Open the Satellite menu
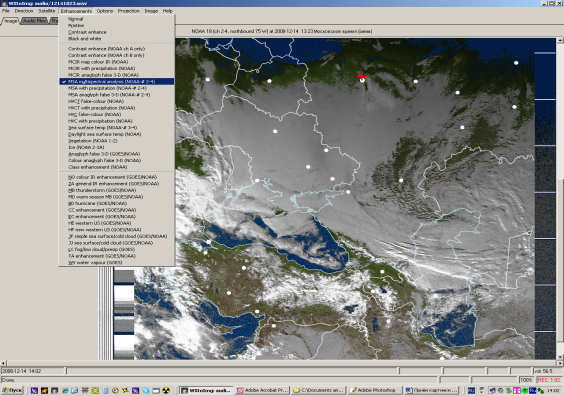This screenshot has width=564, height=396. click(x=47, y=11)
